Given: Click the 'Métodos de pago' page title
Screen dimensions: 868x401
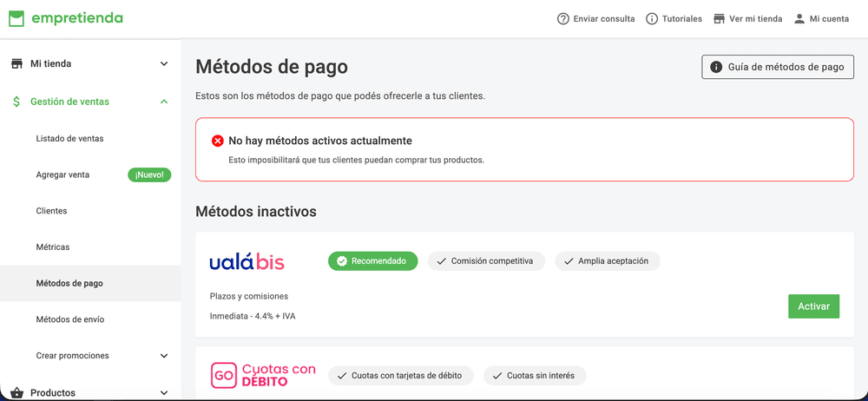Looking at the screenshot, I should point(272,67).
